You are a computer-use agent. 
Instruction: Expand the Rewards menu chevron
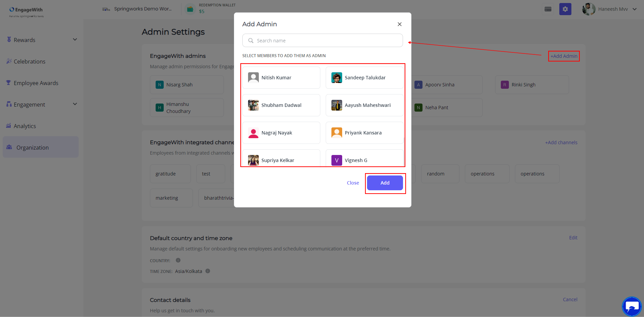click(x=75, y=40)
